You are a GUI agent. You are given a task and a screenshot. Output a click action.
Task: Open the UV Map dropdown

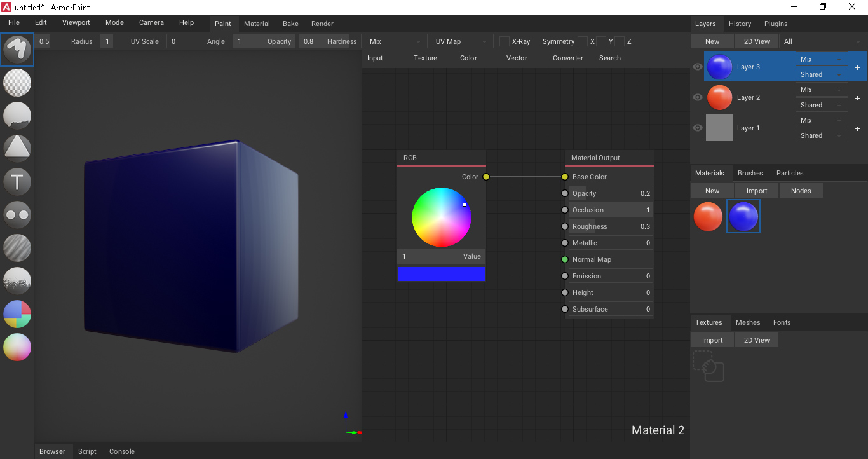pyautogui.click(x=462, y=41)
